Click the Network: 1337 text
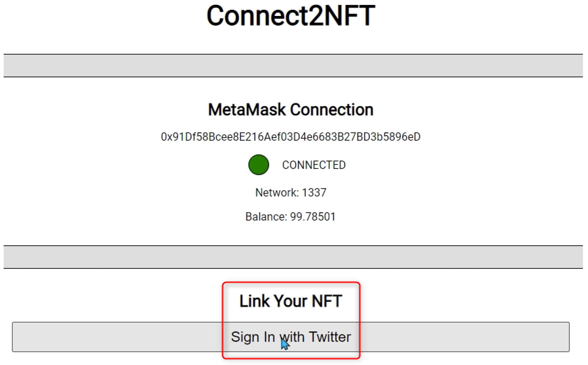This screenshot has width=588, height=365. click(x=291, y=192)
